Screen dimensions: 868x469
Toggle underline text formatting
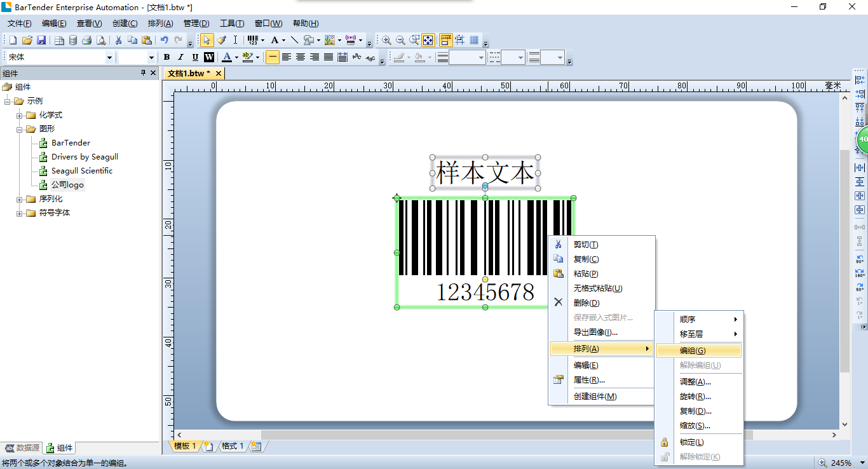tap(194, 57)
